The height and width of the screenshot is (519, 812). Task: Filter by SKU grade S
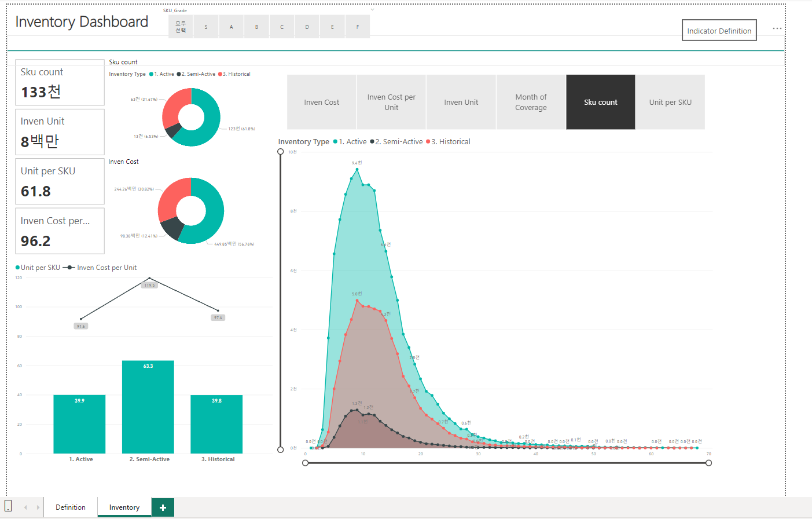[x=206, y=27]
